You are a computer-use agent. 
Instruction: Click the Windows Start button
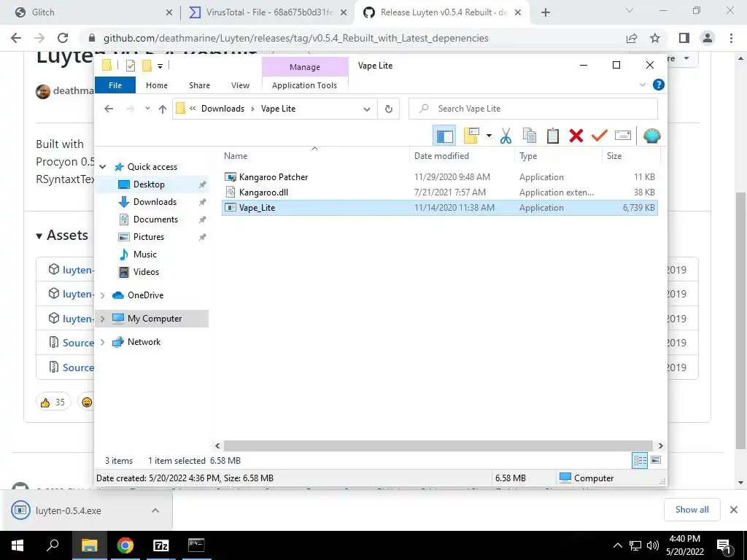[18, 545]
